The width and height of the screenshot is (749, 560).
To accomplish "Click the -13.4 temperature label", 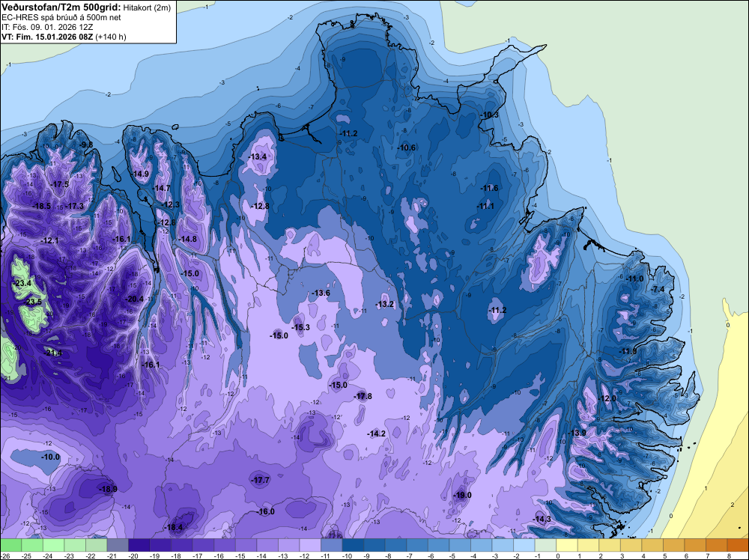I will point(257,156).
